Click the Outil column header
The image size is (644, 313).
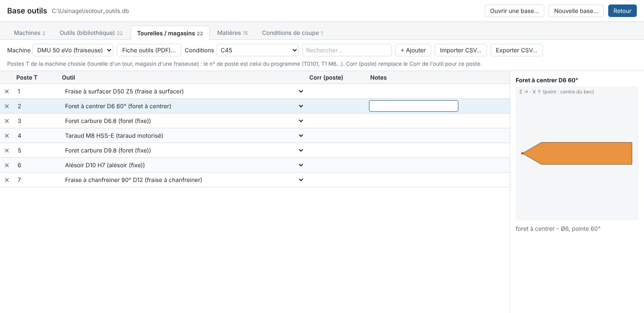click(68, 77)
